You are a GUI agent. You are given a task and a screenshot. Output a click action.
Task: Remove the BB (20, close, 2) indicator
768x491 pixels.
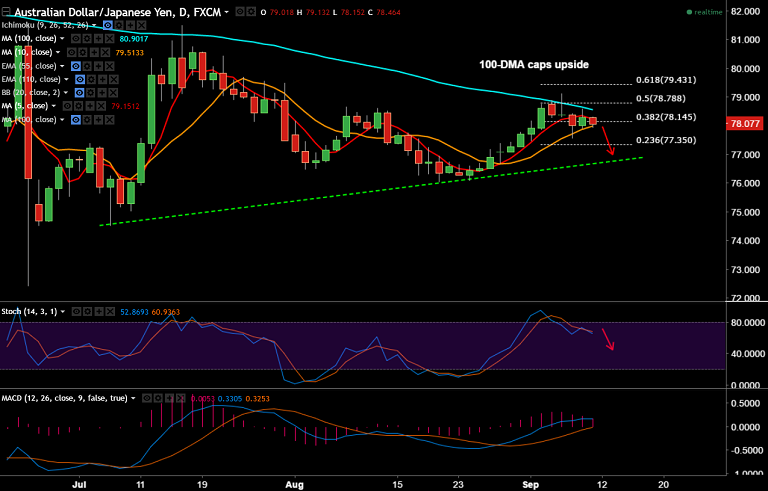113,93
